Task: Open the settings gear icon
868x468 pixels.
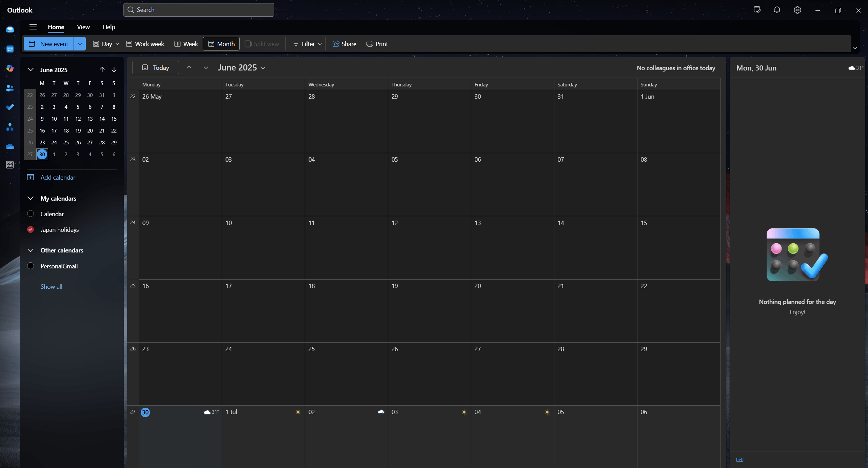Action: (797, 10)
